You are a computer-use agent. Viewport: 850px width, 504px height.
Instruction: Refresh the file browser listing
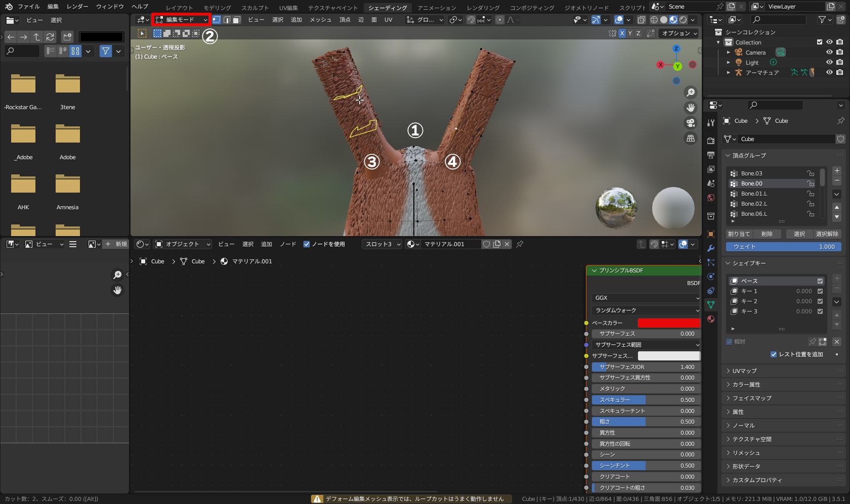50,37
